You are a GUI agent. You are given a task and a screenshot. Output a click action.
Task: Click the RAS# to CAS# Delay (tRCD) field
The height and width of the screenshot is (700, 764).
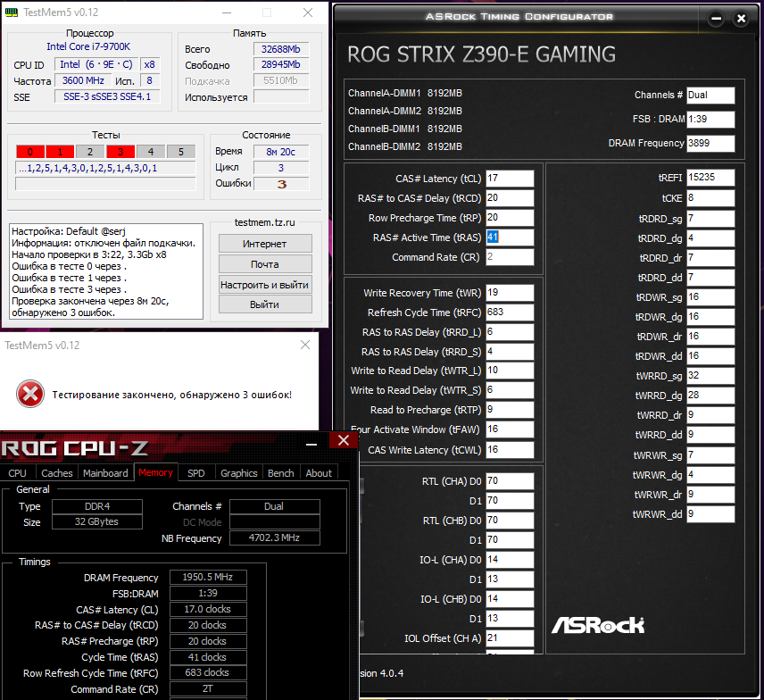pyautogui.click(x=510, y=198)
